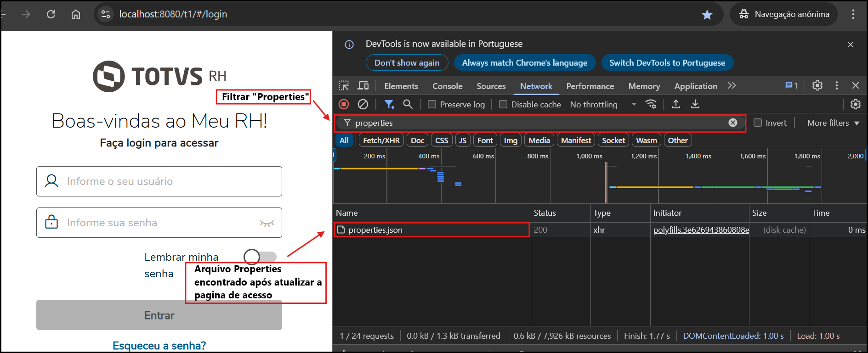The height and width of the screenshot is (353, 868).
Task: Expand the hidden DevTools tabs chevron
Action: coord(732,86)
